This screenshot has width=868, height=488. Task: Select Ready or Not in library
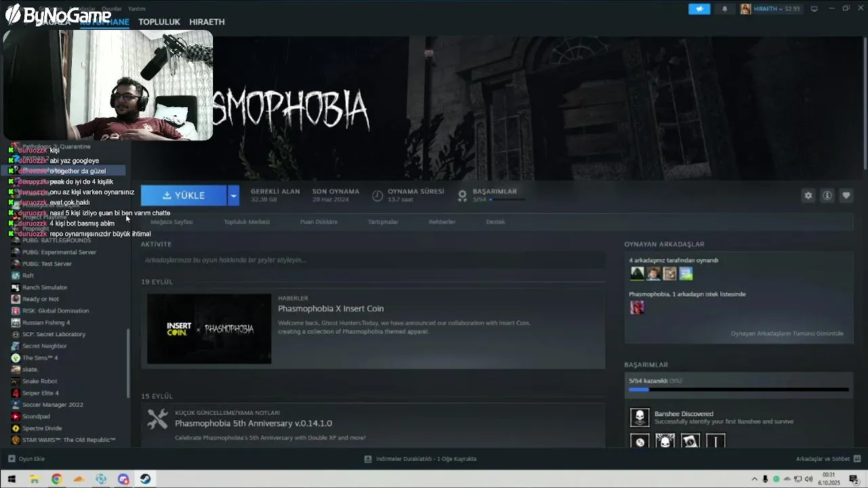(40, 299)
